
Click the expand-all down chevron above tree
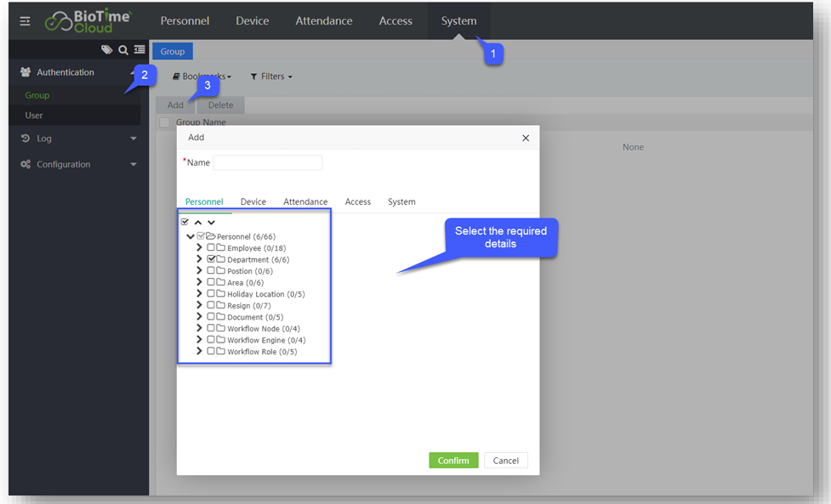coord(211,223)
